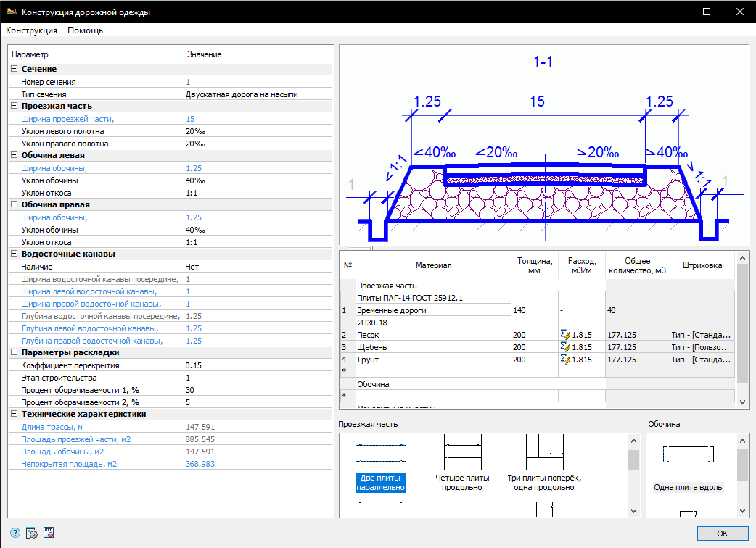This screenshot has width=756, height=548.
Task: Edit Уклон правого полотна value
Action: (x=258, y=144)
